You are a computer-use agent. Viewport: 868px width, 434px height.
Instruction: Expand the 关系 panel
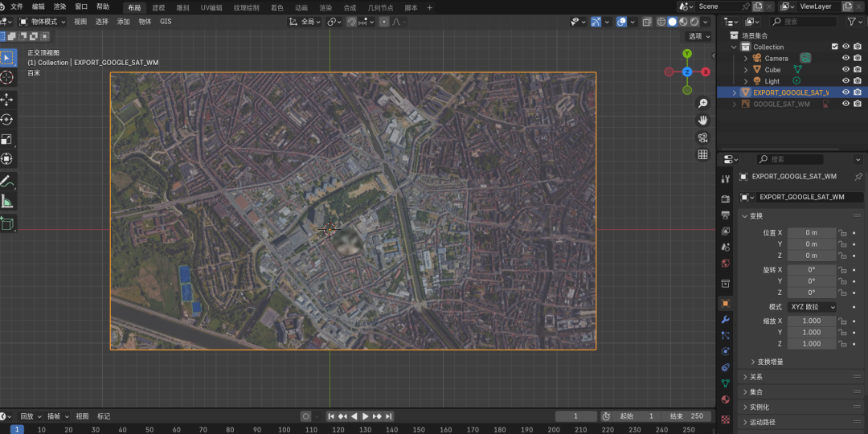755,377
